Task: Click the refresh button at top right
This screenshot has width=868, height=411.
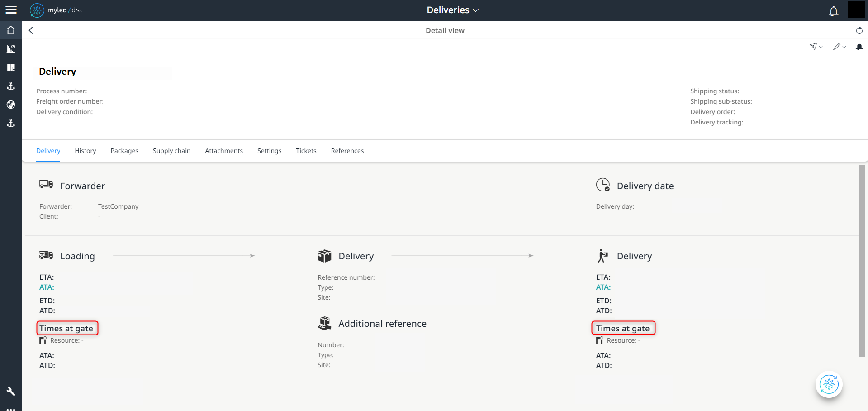Action: 859,30
